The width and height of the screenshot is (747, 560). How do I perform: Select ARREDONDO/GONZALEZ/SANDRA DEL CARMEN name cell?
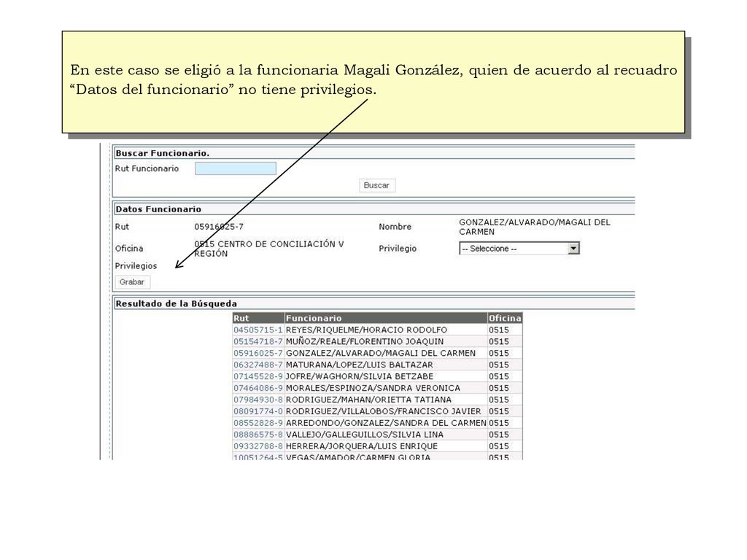point(386,423)
